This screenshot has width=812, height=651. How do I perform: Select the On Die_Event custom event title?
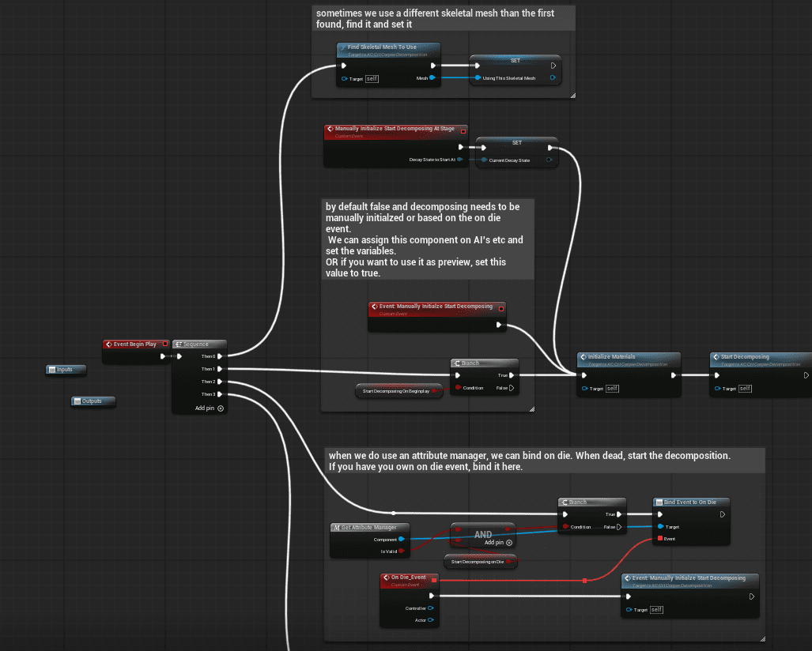(x=409, y=578)
